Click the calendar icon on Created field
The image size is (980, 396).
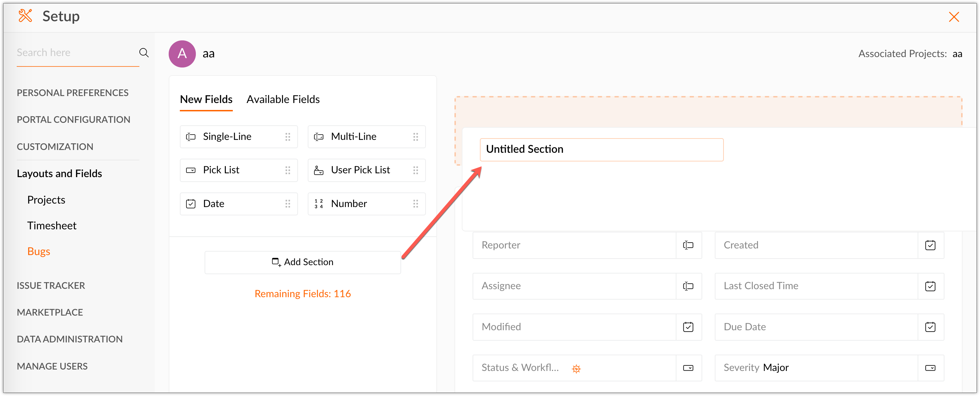tap(930, 245)
